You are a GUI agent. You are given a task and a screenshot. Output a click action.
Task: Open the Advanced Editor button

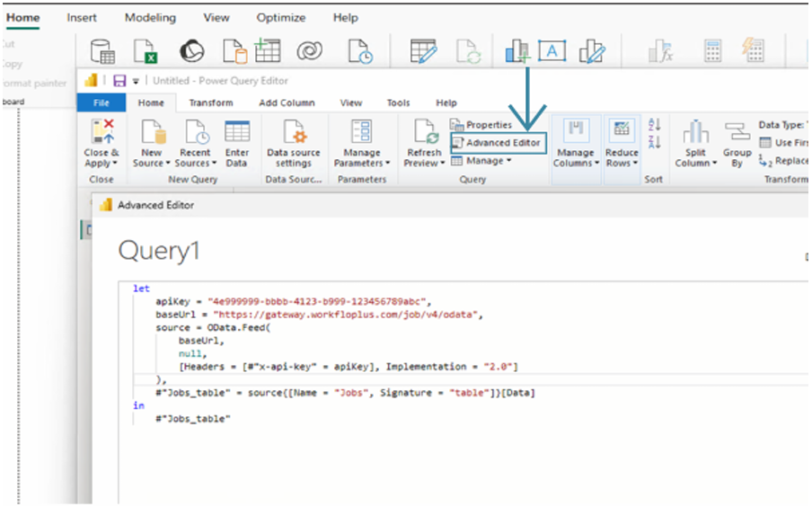tap(499, 143)
